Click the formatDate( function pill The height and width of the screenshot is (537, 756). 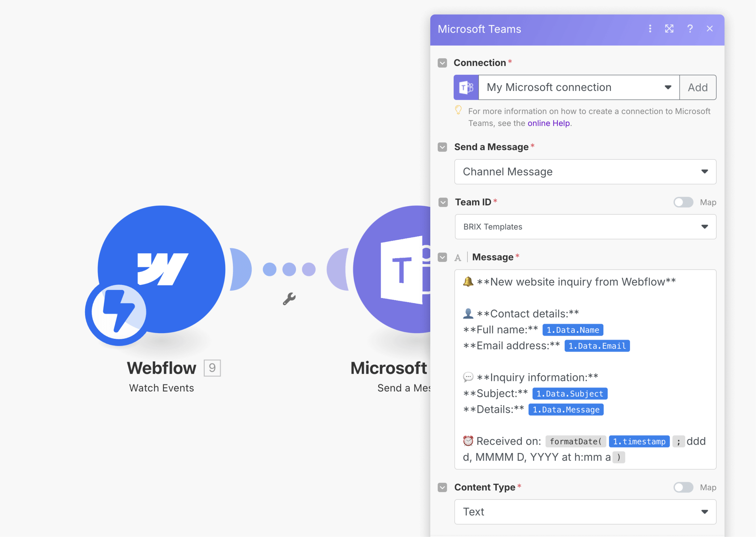[576, 441]
